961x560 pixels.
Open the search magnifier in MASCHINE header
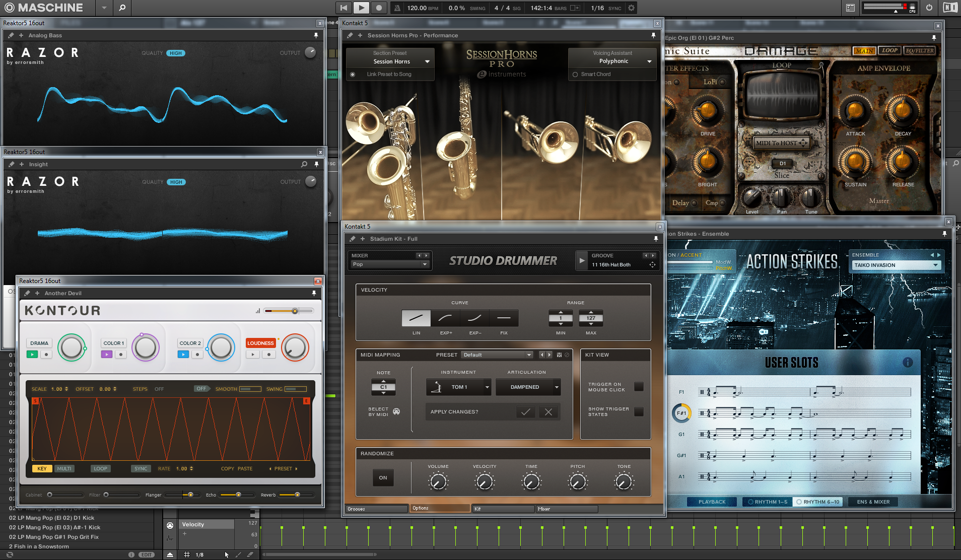coord(122,8)
